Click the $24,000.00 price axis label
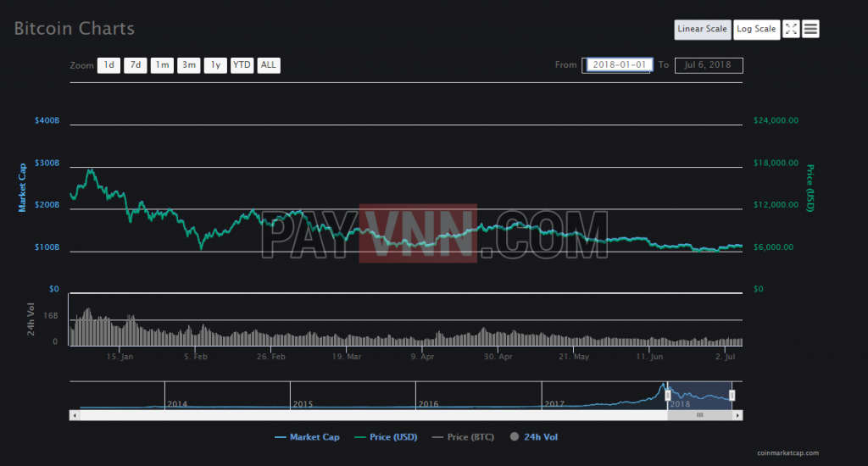The image size is (868, 466). (x=776, y=120)
